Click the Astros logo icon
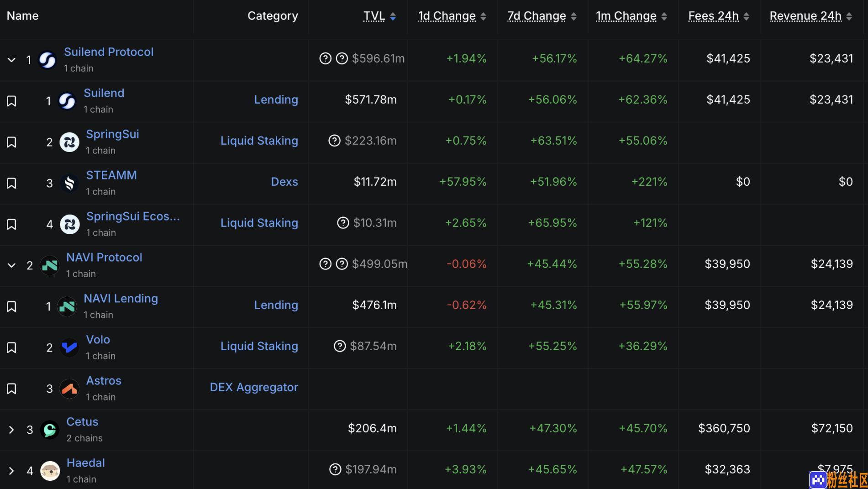Image resolution: width=868 pixels, height=489 pixels. (69, 389)
